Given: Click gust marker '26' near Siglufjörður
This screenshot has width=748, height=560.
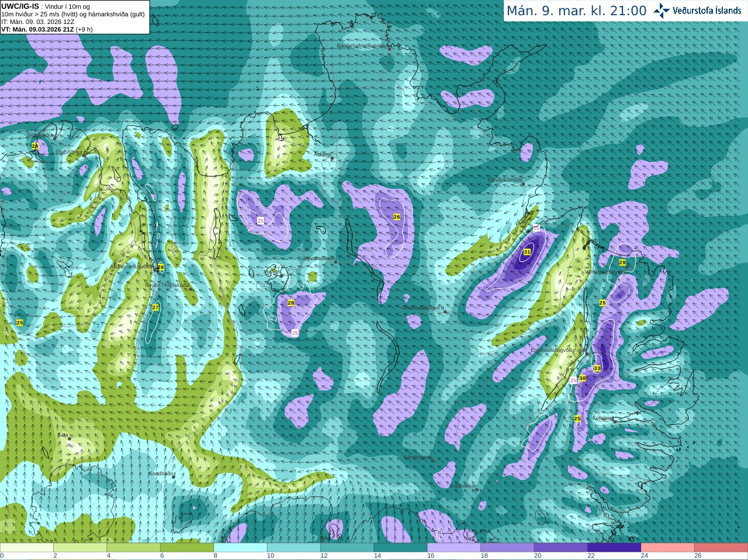Looking at the screenshot, I should [x=35, y=146].
